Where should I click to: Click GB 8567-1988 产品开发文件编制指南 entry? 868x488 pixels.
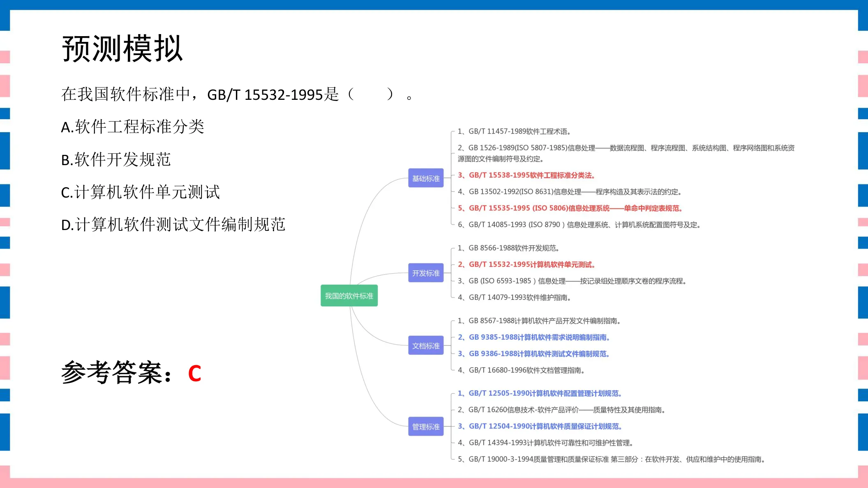[539, 321]
